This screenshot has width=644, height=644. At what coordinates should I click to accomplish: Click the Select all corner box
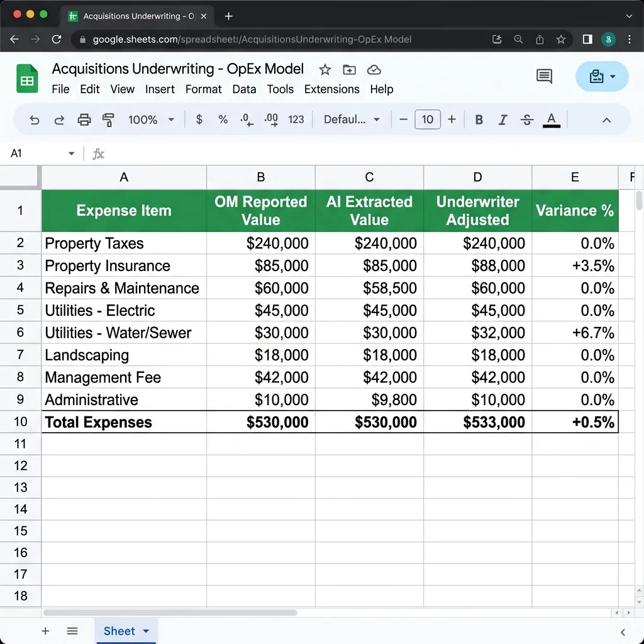pyautogui.click(x=20, y=177)
